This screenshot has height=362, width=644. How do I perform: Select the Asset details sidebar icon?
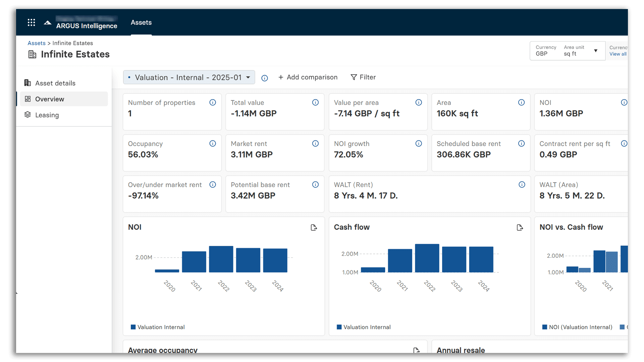[28, 83]
